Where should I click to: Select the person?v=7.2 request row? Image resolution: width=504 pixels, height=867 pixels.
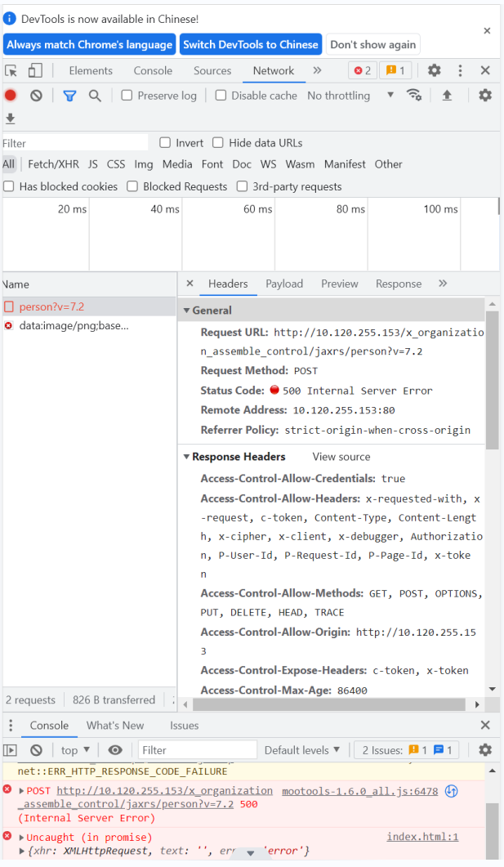tap(88, 306)
